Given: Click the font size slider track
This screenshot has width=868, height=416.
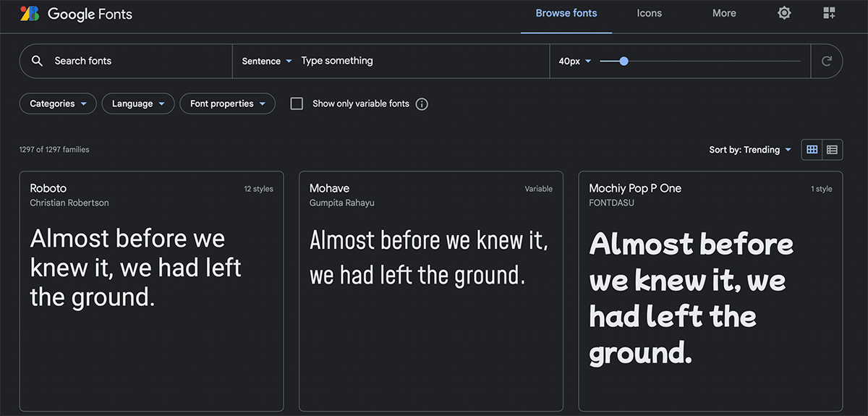Looking at the screenshot, I should 700,61.
